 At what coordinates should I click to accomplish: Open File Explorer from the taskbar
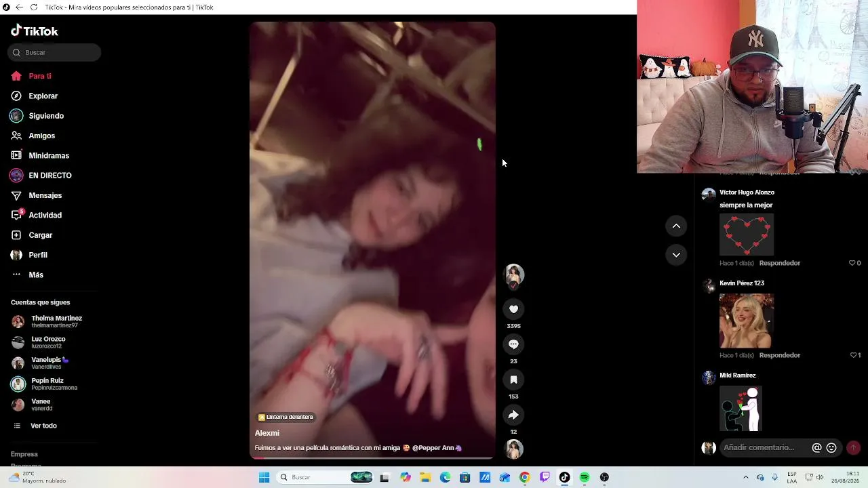click(425, 477)
